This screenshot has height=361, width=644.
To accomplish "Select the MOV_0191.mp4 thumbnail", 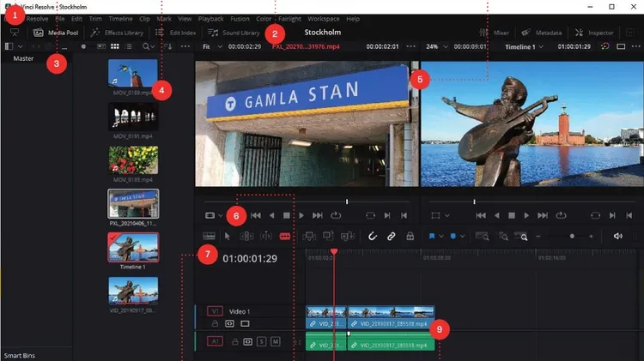I will (x=133, y=117).
